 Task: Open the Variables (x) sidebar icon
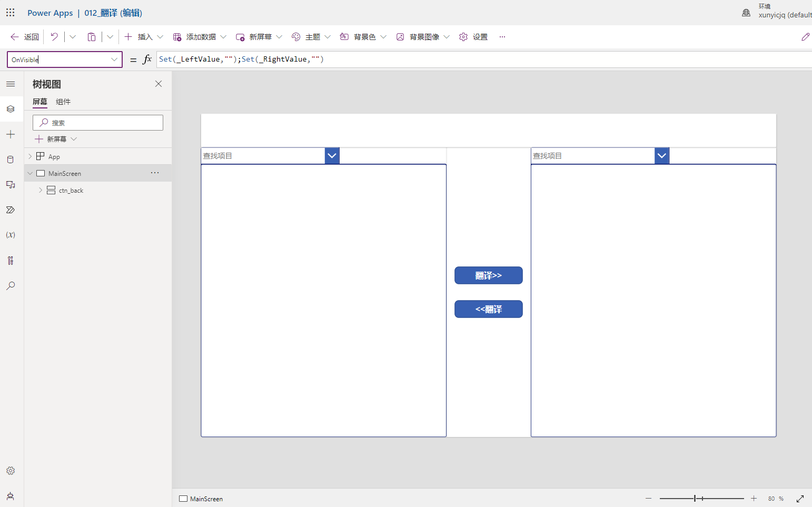click(x=11, y=235)
